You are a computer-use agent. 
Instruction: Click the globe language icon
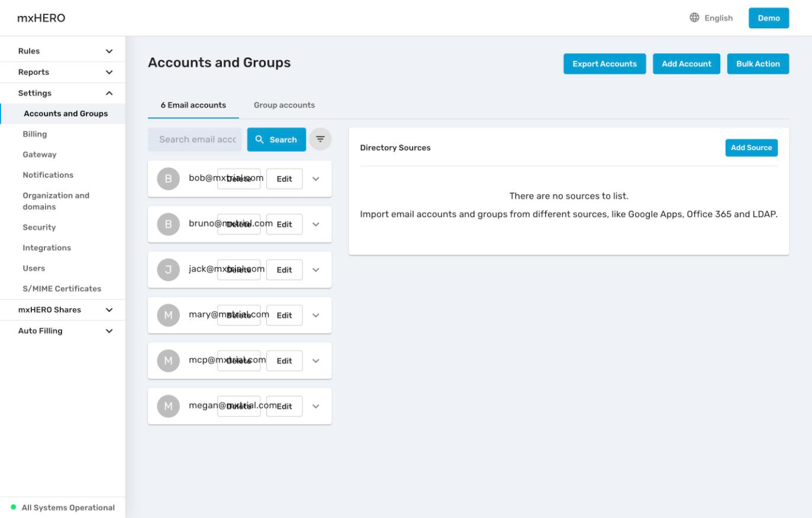[695, 18]
